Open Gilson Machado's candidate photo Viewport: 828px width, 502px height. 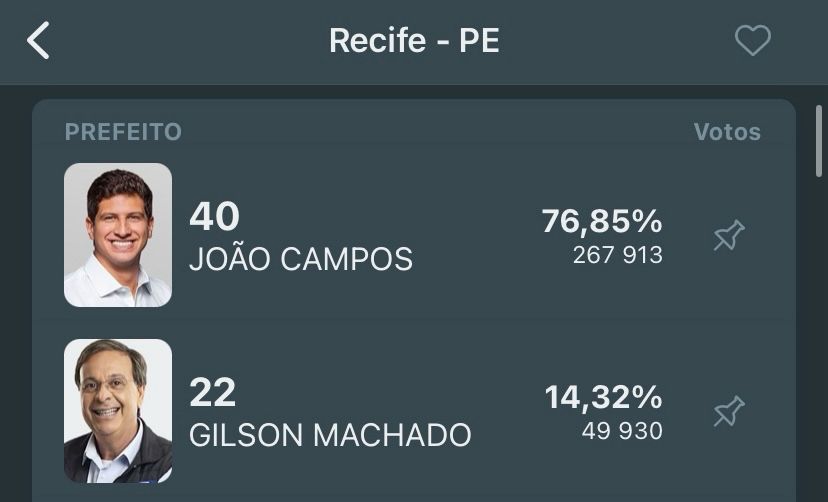point(118,411)
